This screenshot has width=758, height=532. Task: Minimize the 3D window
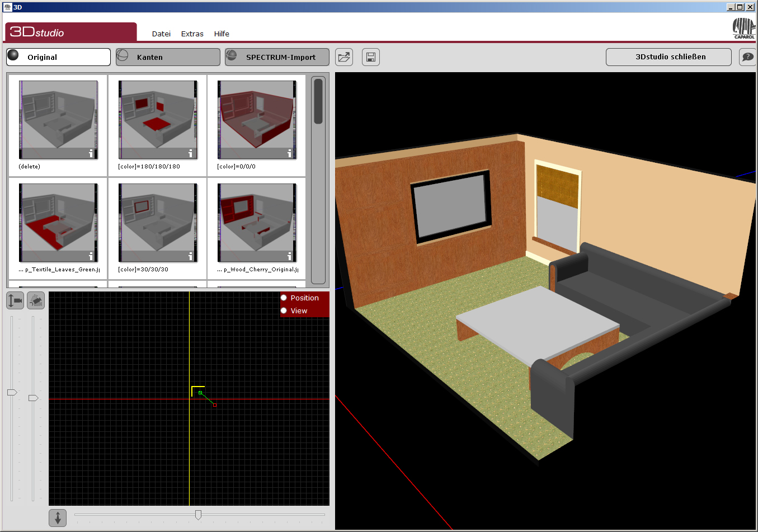click(731, 7)
